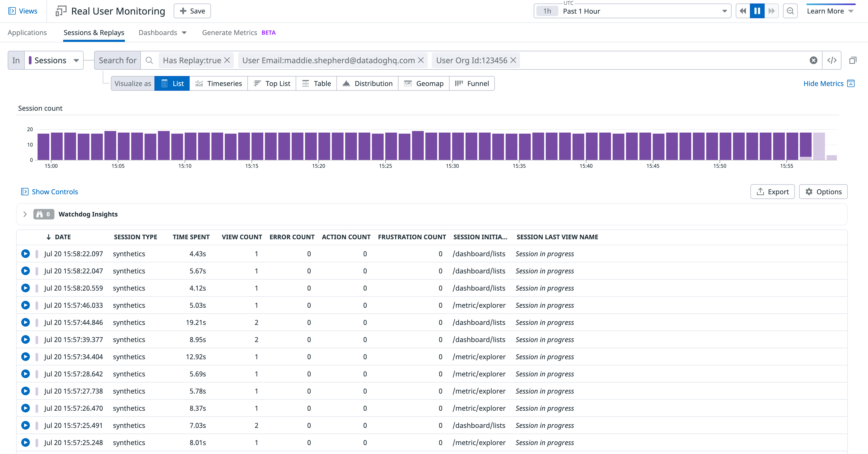This screenshot has height=454, width=868.
Task: Open the code view icon in search bar
Action: pyautogui.click(x=832, y=60)
